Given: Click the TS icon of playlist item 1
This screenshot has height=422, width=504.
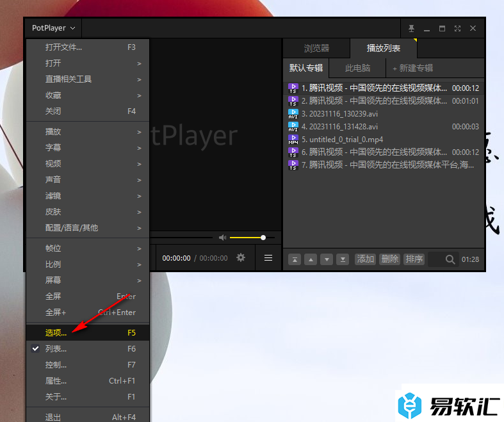Looking at the screenshot, I should 293,88.
